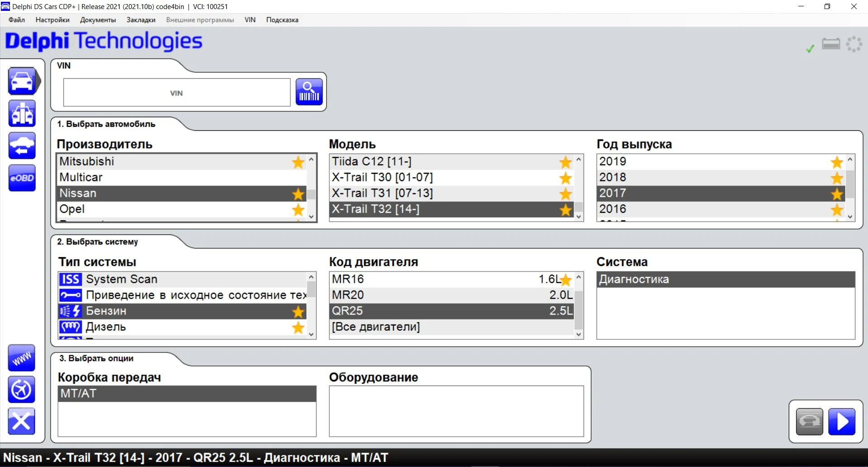
Task: Click the System Scan ISS icon
Action: pyautogui.click(x=71, y=279)
